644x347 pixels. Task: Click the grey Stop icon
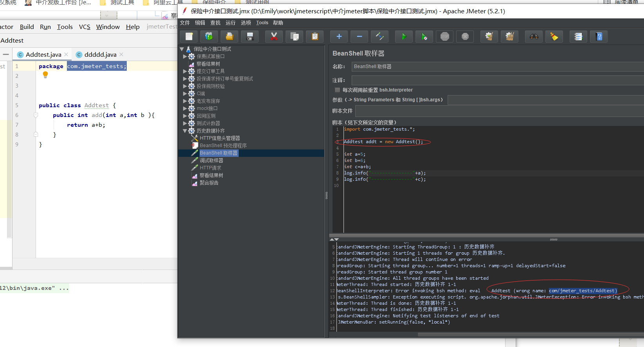click(x=445, y=36)
